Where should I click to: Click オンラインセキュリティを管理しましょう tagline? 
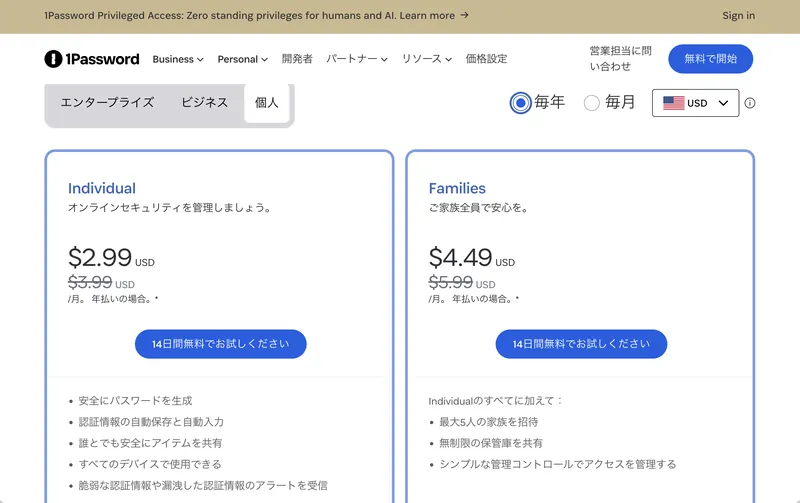(169, 208)
